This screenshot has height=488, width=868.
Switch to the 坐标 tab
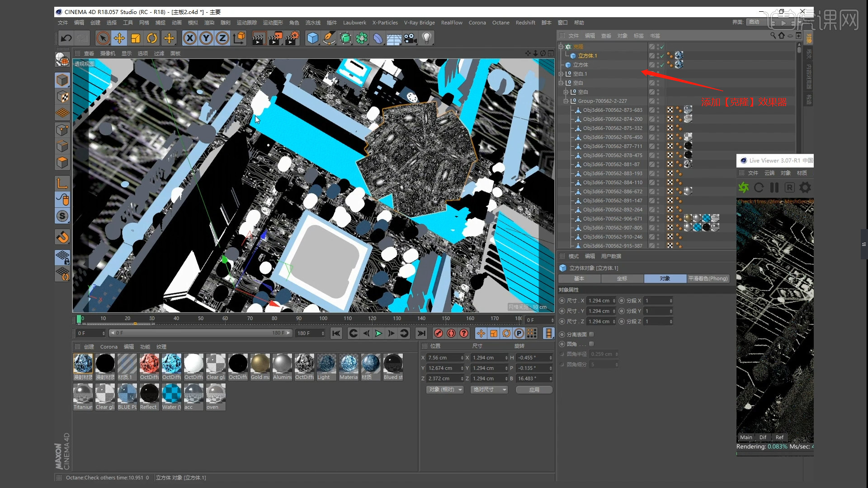pos(622,278)
